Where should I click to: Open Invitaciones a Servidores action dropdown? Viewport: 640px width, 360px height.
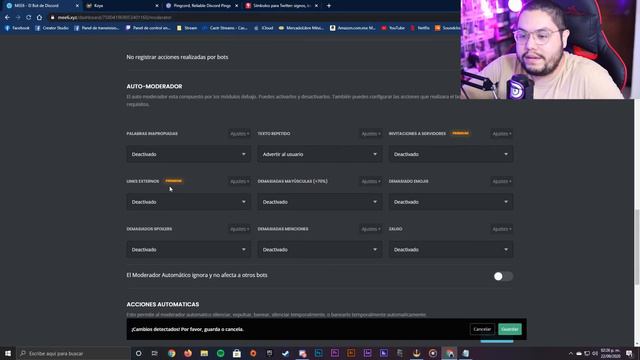(x=451, y=154)
